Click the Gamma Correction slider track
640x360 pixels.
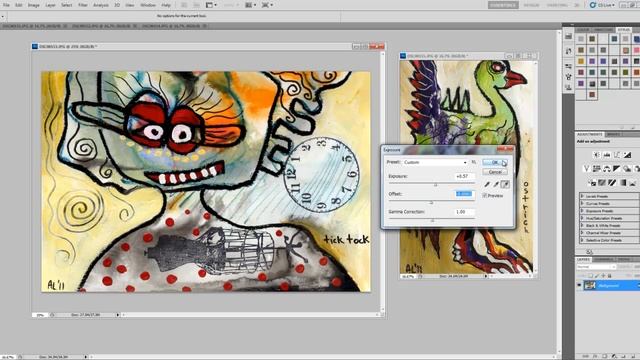click(432, 220)
